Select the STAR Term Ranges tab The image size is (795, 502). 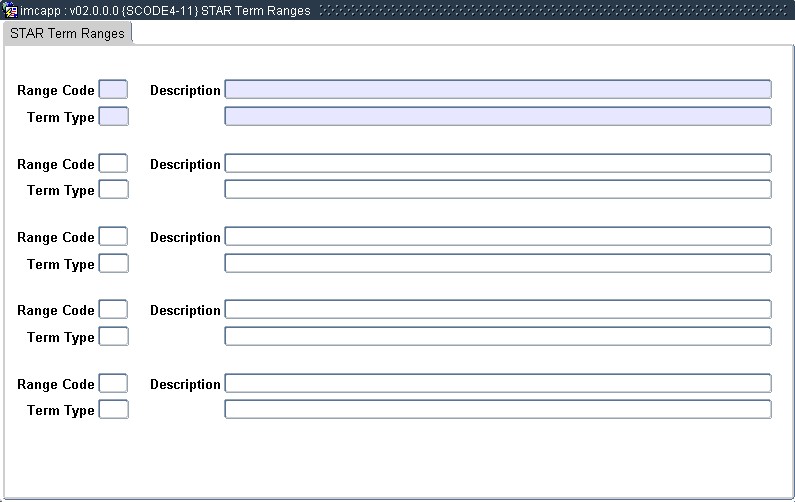coord(67,33)
